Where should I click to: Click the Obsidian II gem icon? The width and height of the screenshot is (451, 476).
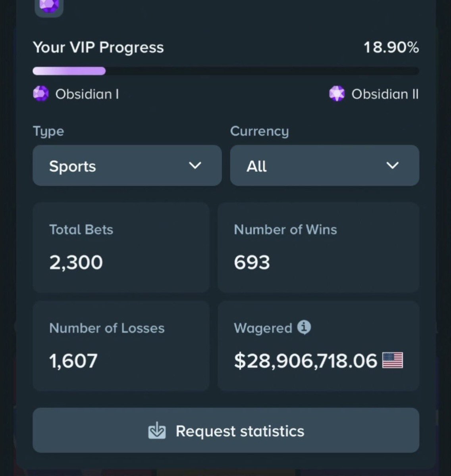coord(337,94)
